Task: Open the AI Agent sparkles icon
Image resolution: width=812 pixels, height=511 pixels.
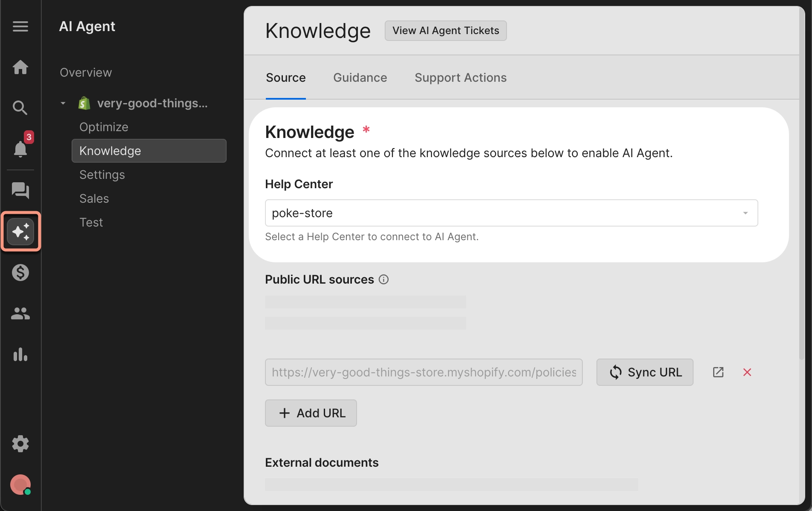Action: click(x=20, y=231)
